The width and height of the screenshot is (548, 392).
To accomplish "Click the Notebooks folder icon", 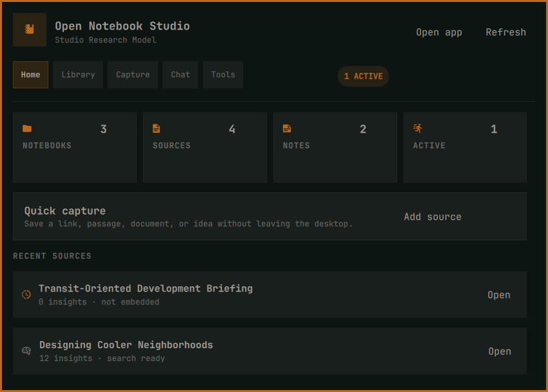I will pyautogui.click(x=27, y=128).
